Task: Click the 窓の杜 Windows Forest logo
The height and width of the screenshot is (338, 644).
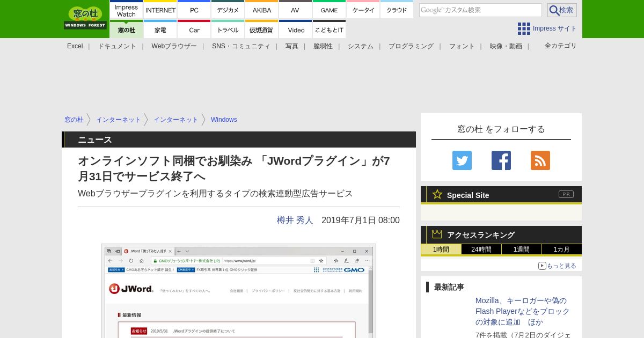Action: coord(85,18)
